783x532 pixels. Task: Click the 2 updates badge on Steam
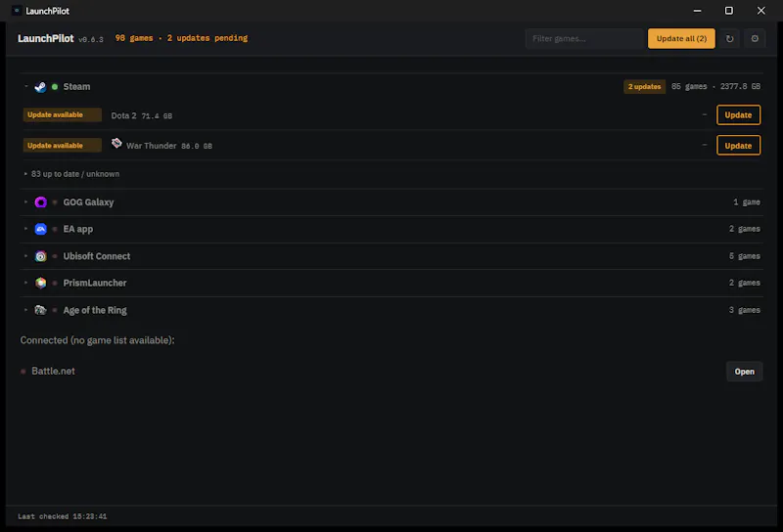click(x=644, y=86)
